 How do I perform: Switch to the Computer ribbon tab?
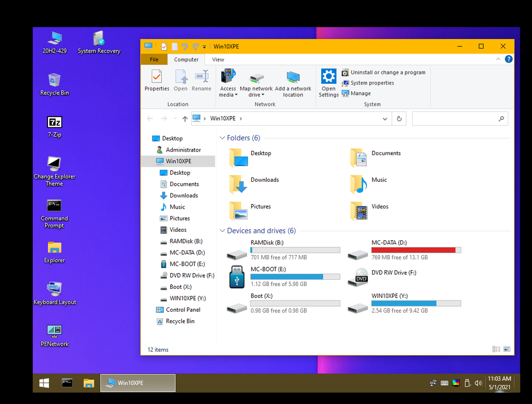coord(186,60)
